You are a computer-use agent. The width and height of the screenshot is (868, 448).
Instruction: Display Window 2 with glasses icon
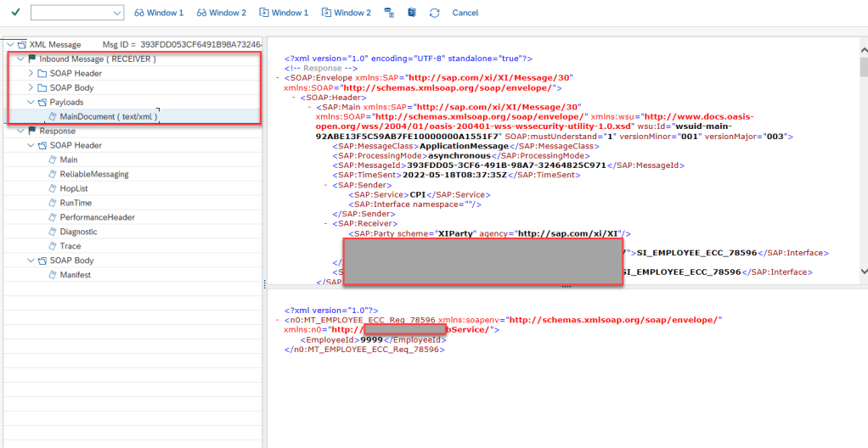[x=221, y=13]
